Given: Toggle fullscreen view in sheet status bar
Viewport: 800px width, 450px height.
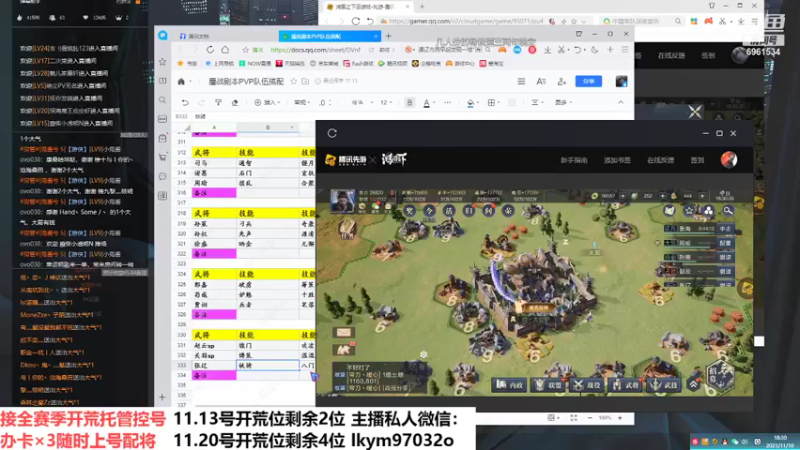Looking at the screenshot, I should point(574,418).
